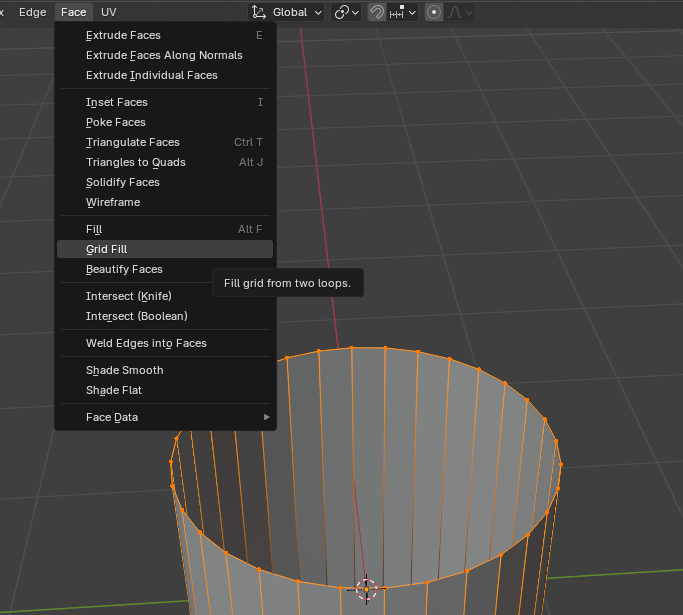The width and height of the screenshot is (683, 615).
Task: Choose the Fill entry
Action: pyautogui.click(x=165, y=230)
